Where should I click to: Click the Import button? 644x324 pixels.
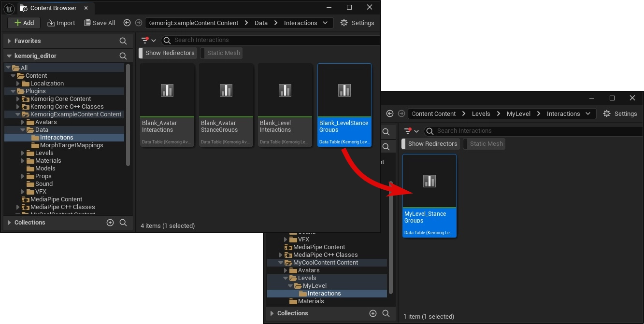[61, 23]
